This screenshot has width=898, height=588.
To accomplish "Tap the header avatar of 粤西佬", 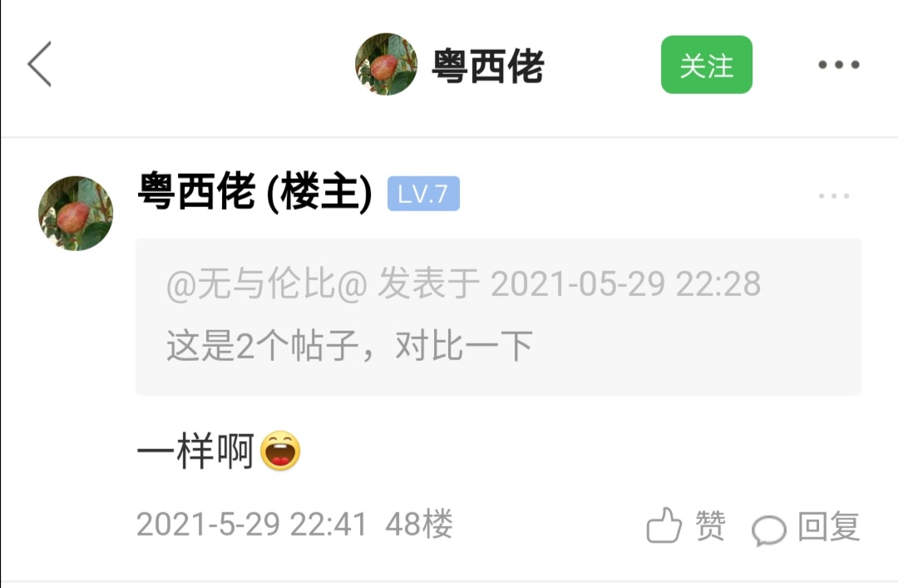I will coord(386,64).
